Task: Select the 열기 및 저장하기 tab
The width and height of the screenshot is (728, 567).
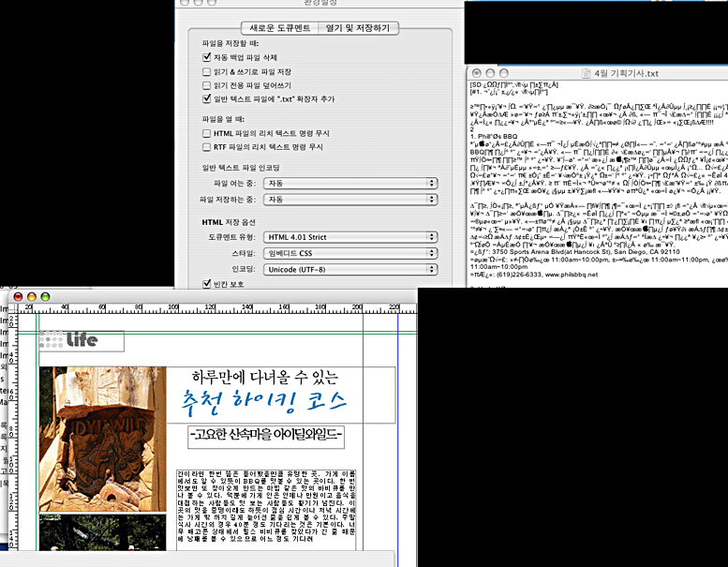Action: pyautogui.click(x=357, y=28)
